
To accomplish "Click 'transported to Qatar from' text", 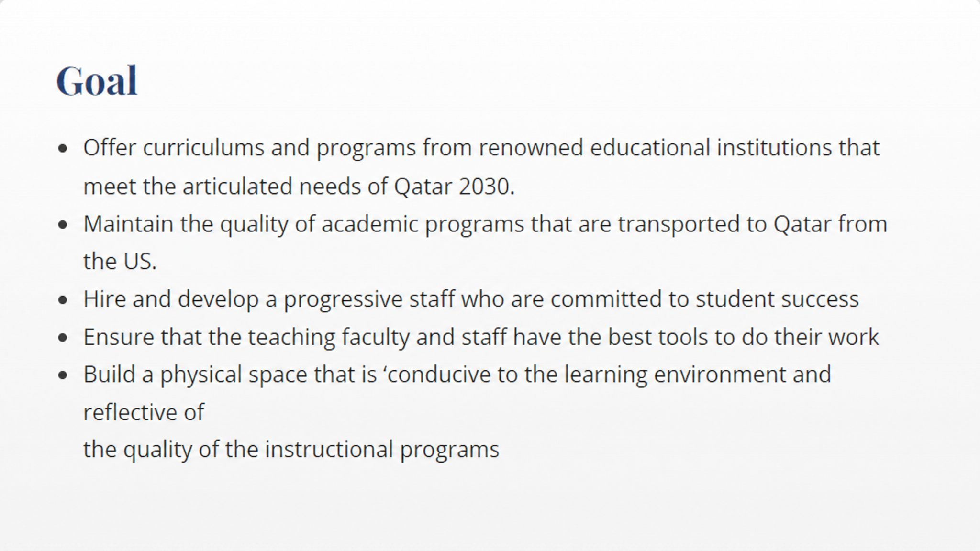I will coord(753,224).
